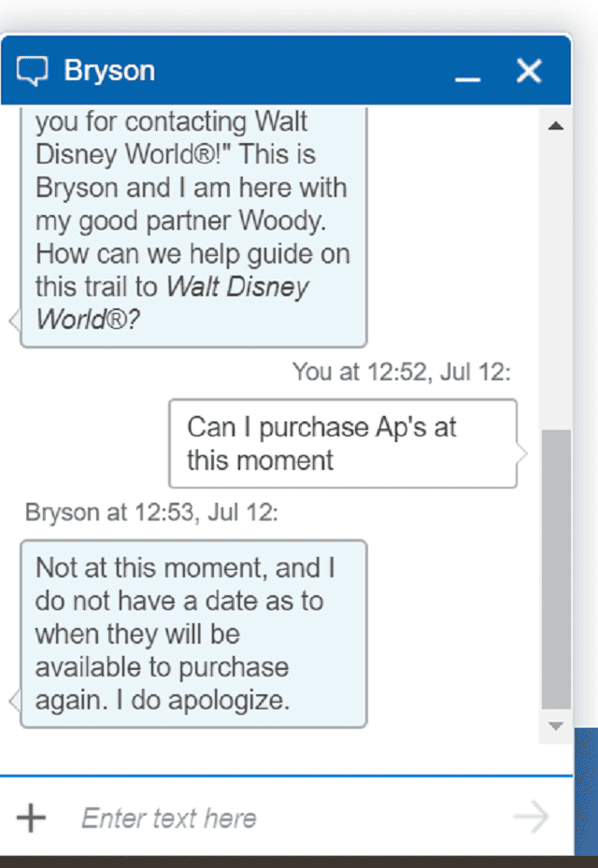This screenshot has width=598, height=868.
Task: Click the left tail pointer of Bryson's apology bubble
Action: (x=15, y=701)
